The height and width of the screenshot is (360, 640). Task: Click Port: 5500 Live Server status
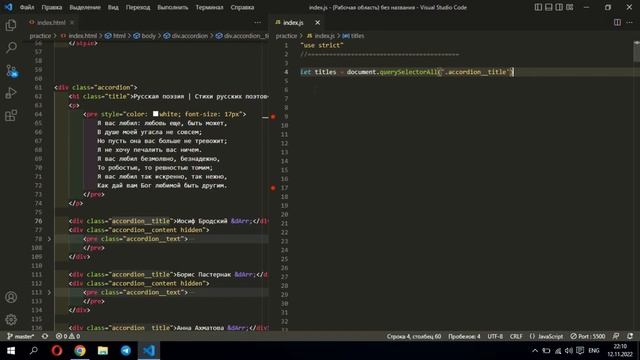pos(587,336)
